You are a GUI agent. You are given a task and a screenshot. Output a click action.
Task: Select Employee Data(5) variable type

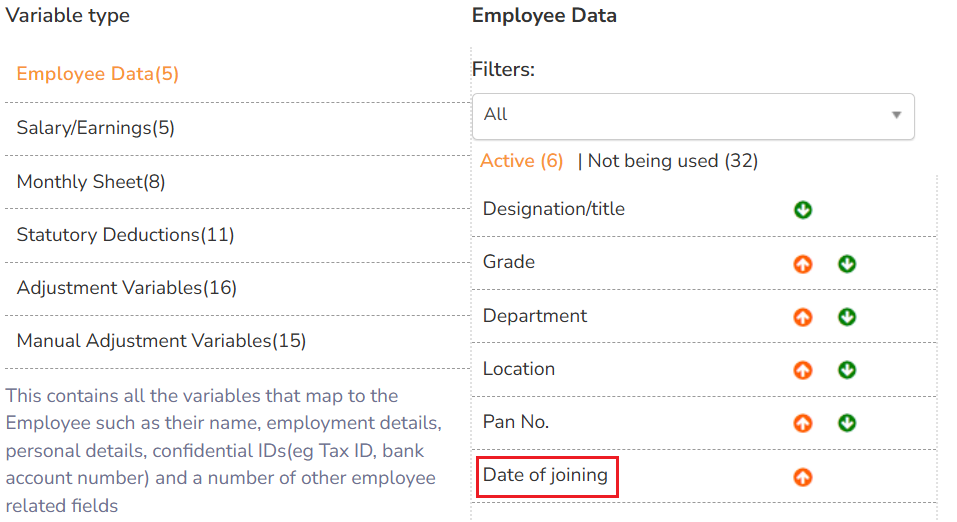pyautogui.click(x=98, y=74)
